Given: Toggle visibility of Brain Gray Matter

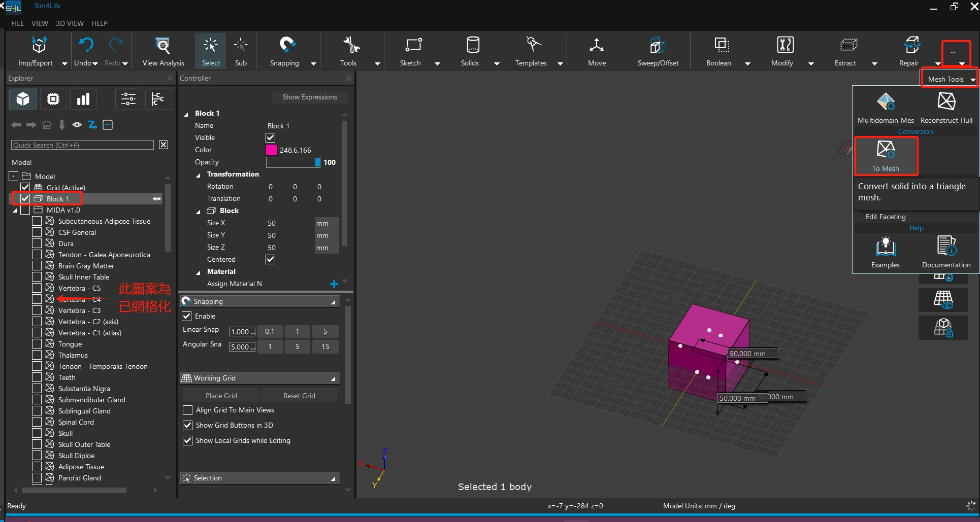Looking at the screenshot, I should click(37, 266).
